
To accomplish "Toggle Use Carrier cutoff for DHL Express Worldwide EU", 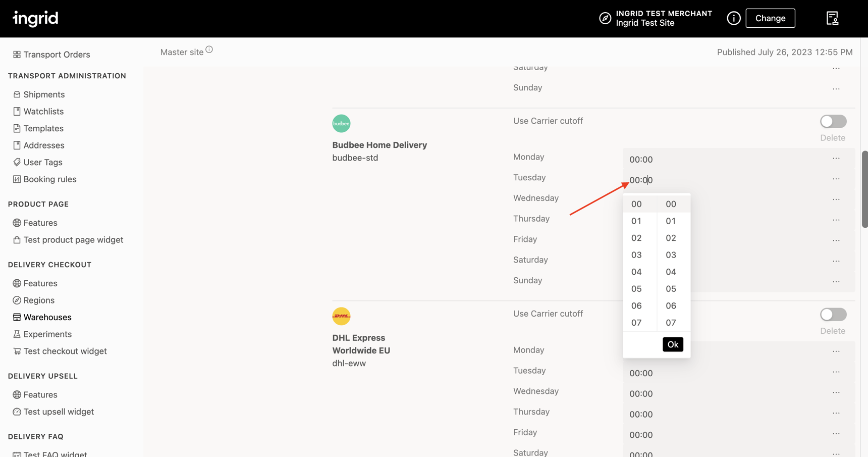I will click(x=833, y=314).
